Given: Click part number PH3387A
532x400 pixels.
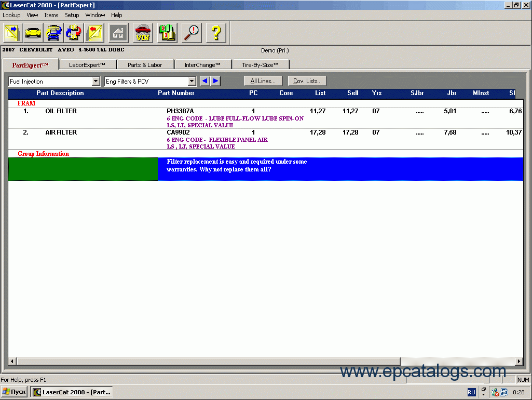Looking at the screenshot, I should click(x=180, y=111).
